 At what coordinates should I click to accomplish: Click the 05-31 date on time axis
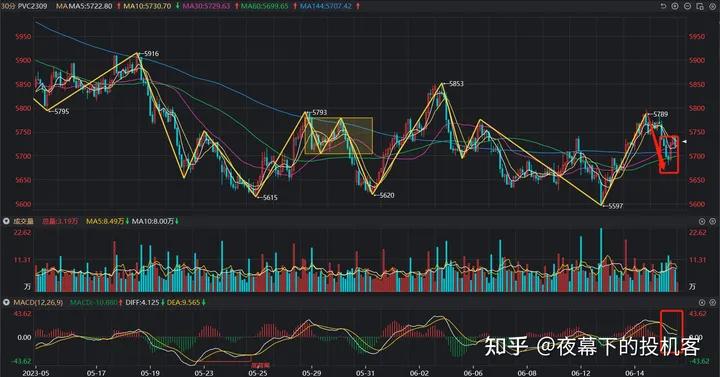coord(365,373)
